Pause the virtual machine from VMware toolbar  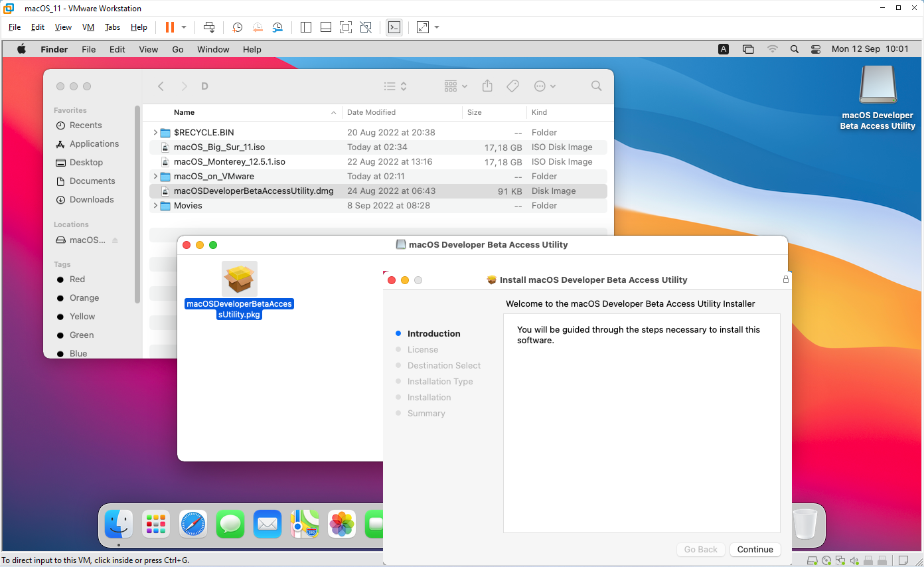[x=170, y=27]
